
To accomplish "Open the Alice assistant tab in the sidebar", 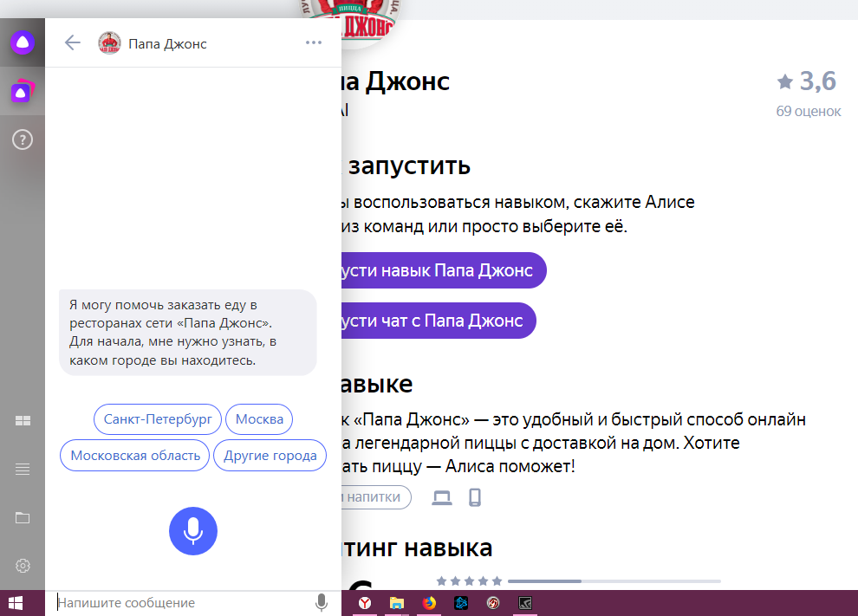I will (x=23, y=42).
